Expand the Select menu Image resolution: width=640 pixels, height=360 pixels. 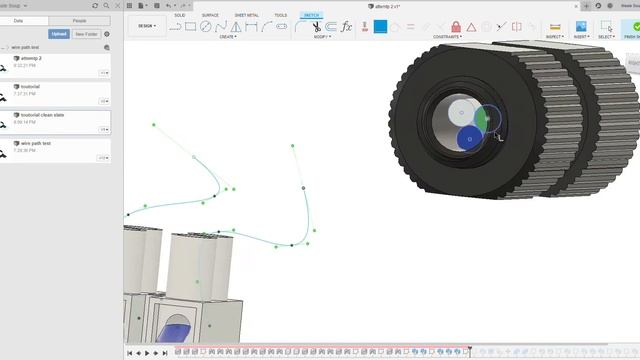pyautogui.click(x=607, y=37)
